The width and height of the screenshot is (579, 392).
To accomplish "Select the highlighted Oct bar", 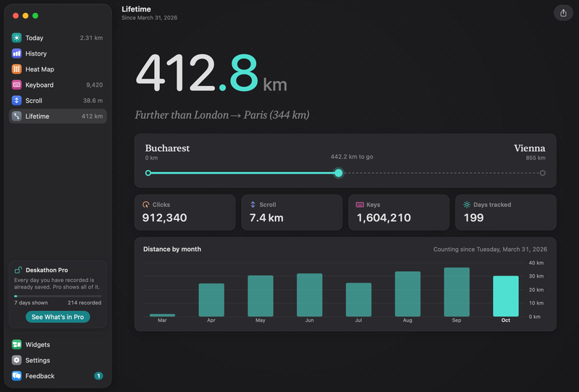I will click(x=506, y=296).
